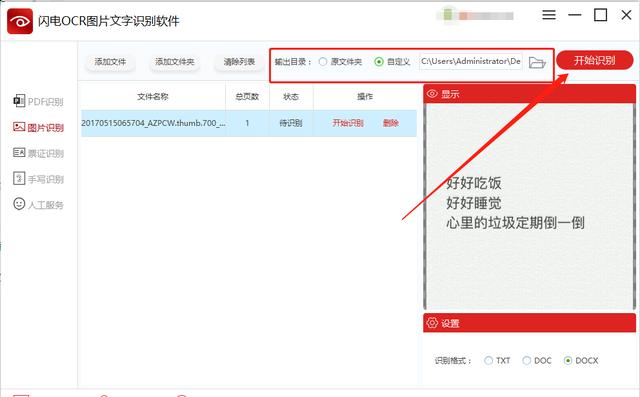
Task: Open the hamburger menu icon
Action: pos(549,15)
